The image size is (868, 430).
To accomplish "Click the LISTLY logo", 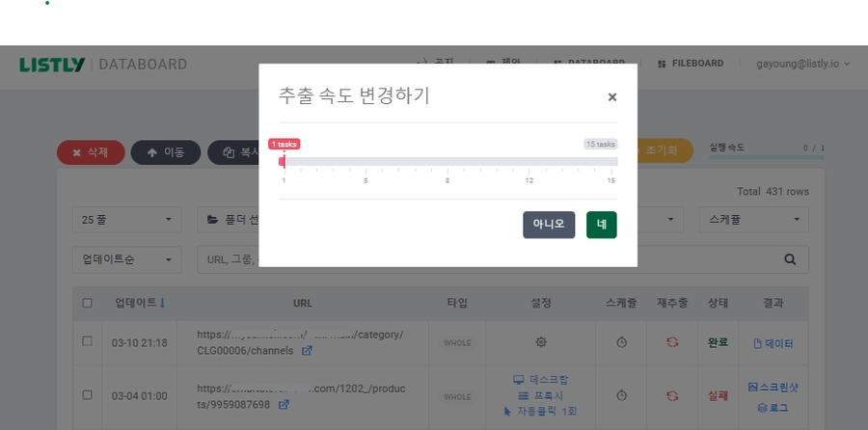I will 52,65.
